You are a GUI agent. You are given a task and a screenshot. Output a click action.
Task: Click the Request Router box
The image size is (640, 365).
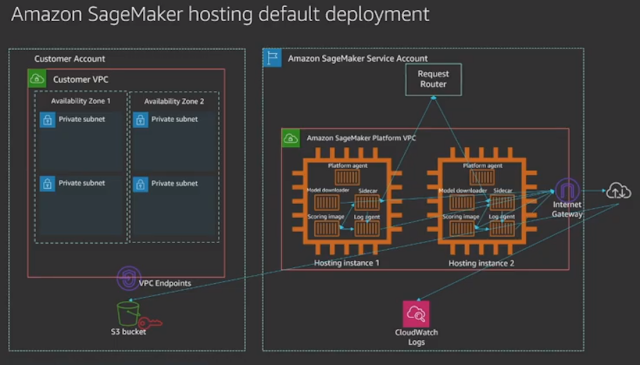click(433, 79)
